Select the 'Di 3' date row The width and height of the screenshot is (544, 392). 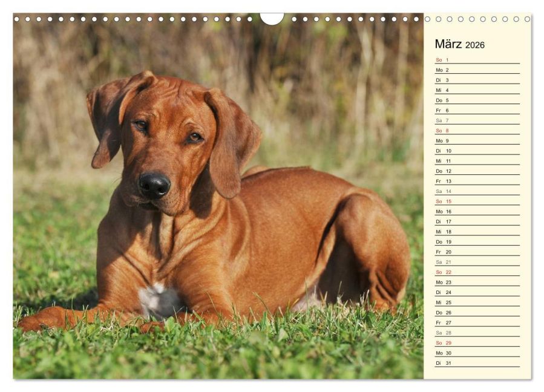coord(477,80)
